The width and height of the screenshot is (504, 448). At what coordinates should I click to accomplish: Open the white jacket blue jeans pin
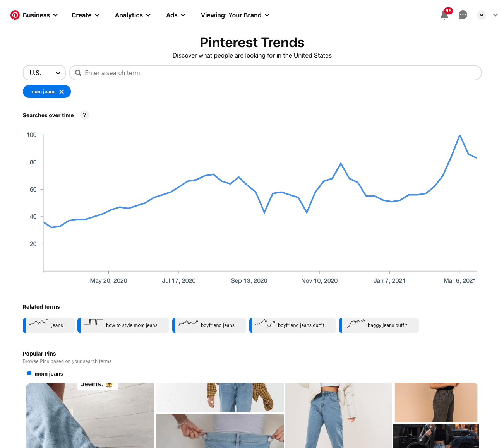point(338,415)
